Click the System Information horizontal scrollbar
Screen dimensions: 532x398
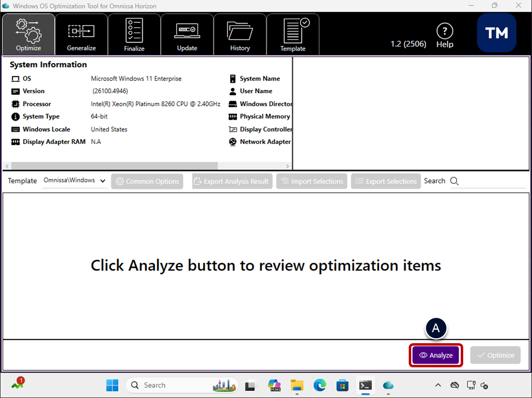coord(115,166)
